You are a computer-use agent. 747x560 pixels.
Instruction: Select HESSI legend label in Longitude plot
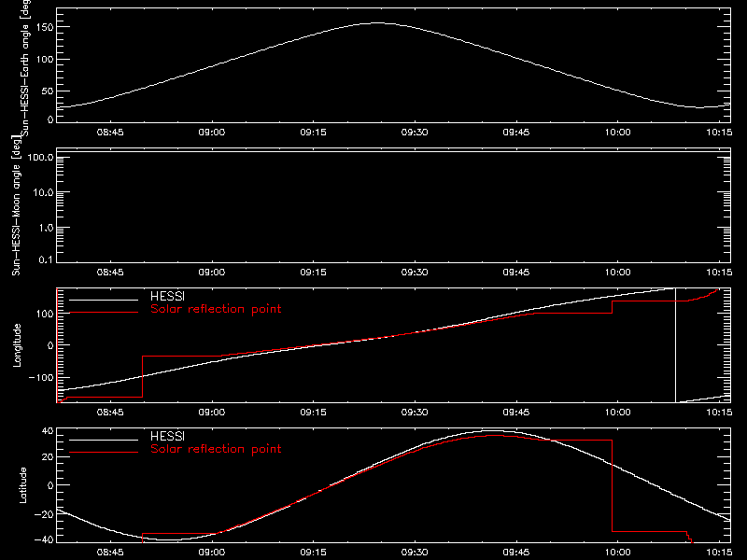[x=167, y=296]
